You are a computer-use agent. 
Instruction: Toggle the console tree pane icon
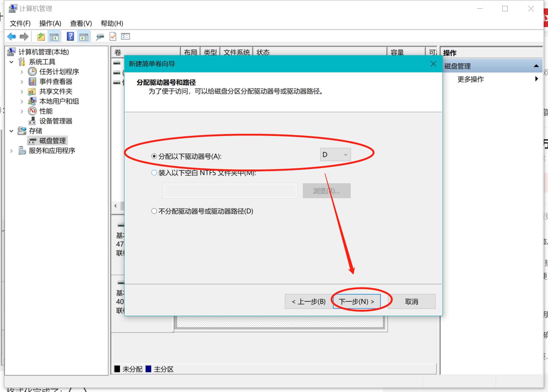54,36
